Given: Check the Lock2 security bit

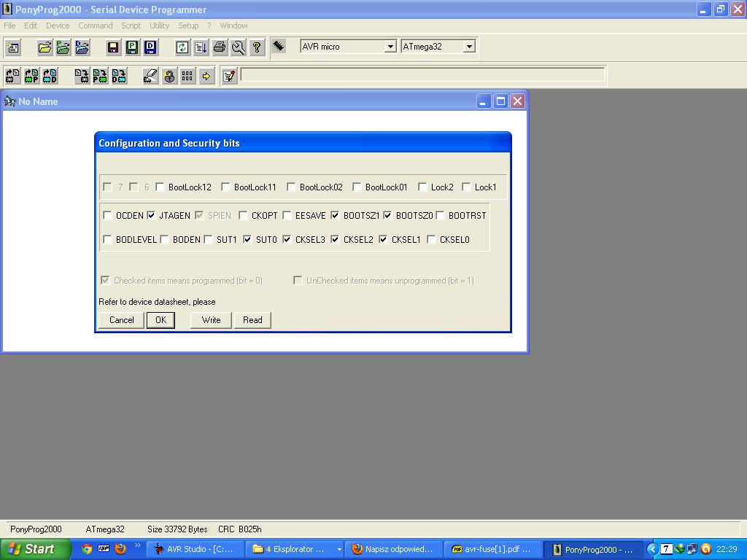Looking at the screenshot, I should click(422, 187).
